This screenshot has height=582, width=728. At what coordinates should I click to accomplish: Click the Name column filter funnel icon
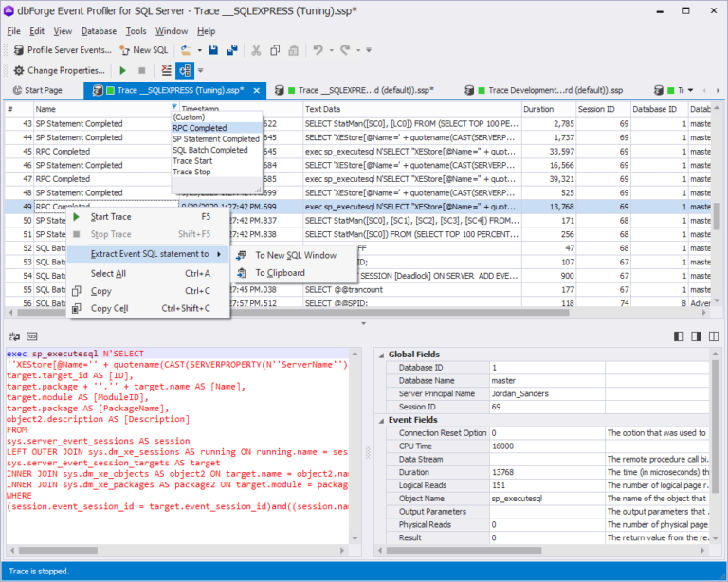[174, 106]
